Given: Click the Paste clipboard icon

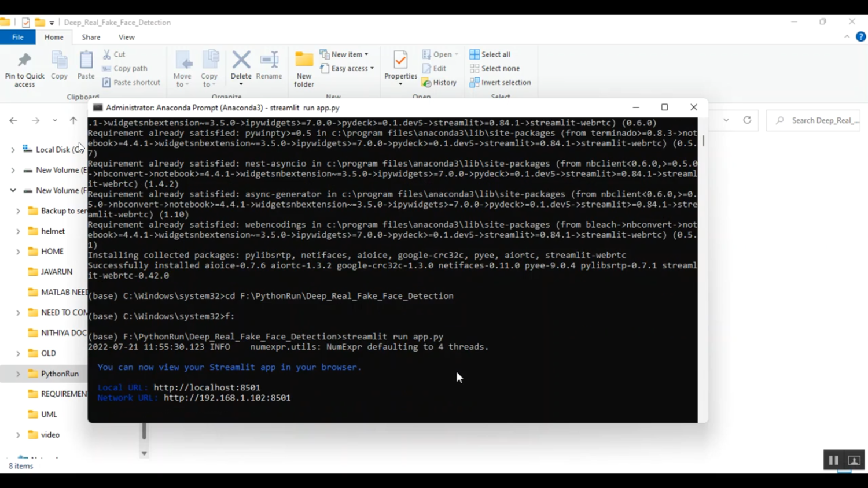Looking at the screenshot, I should click(86, 60).
